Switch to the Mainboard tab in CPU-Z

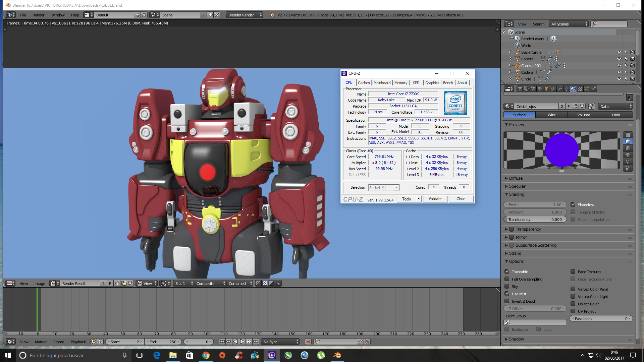tap(382, 83)
